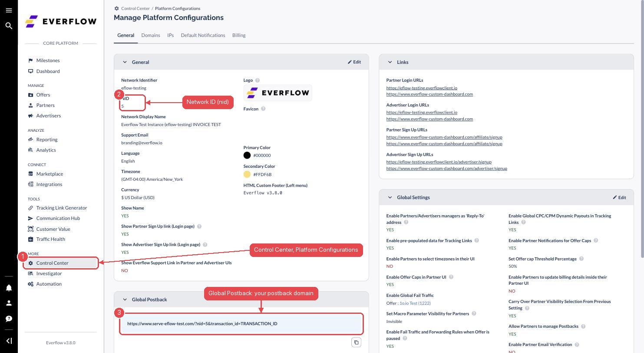Open Communication Hub
This screenshot has width=644, height=353.
click(x=58, y=218)
